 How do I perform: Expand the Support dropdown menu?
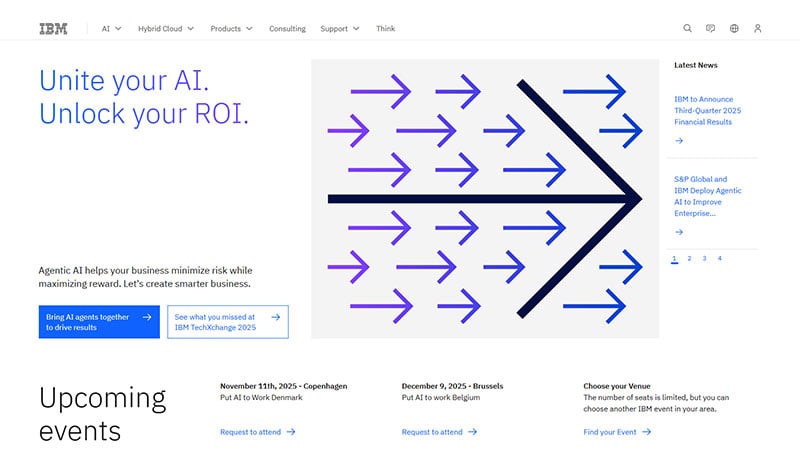pos(339,29)
